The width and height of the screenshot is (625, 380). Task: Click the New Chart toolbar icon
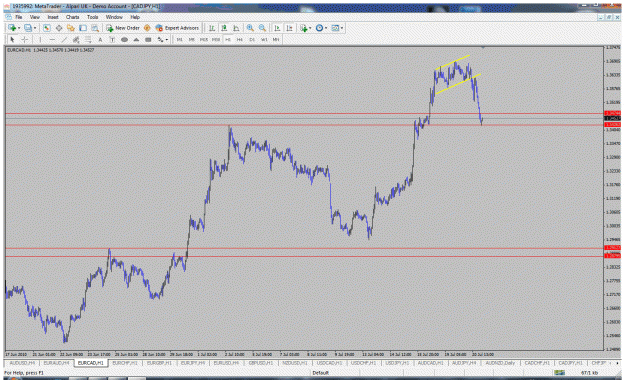[x=12, y=28]
